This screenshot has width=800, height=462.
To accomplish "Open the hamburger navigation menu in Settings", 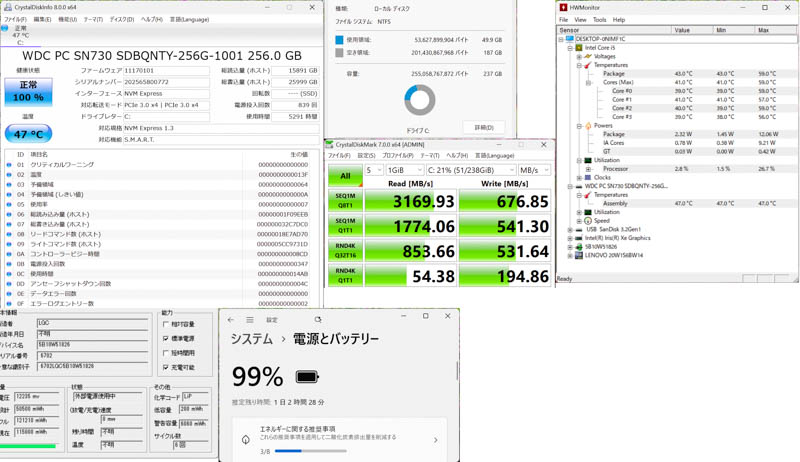I will coord(250,320).
